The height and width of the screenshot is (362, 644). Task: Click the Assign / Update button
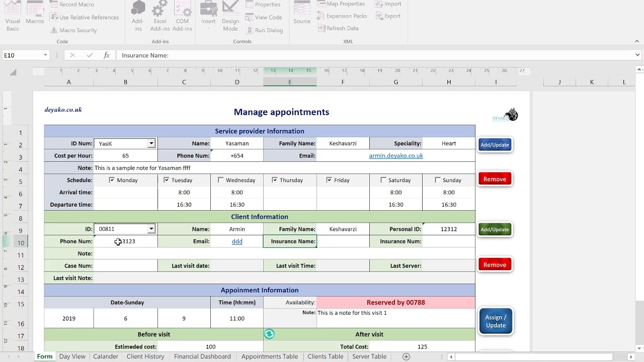(496, 321)
